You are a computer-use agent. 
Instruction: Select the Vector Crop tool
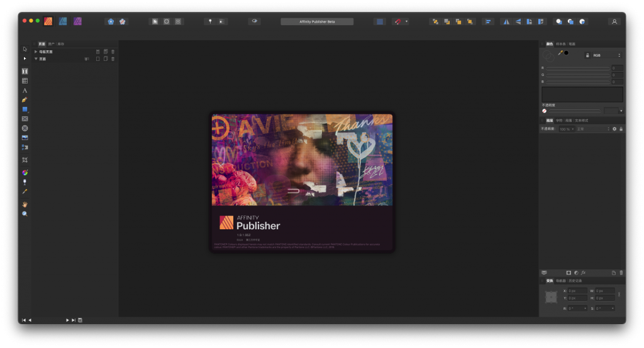(x=25, y=160)
